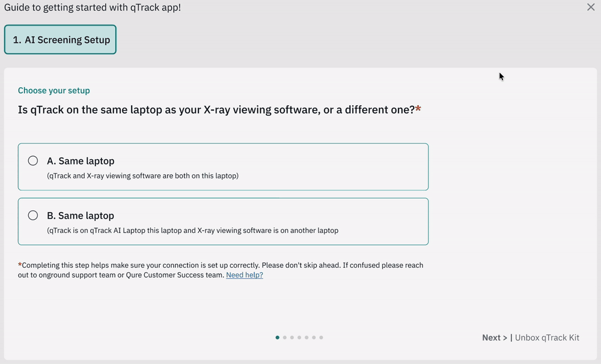Click the description 'qTrack and X-ray viewing software are both on this laptop'
The image size is (601, 364).
(142, 176)
